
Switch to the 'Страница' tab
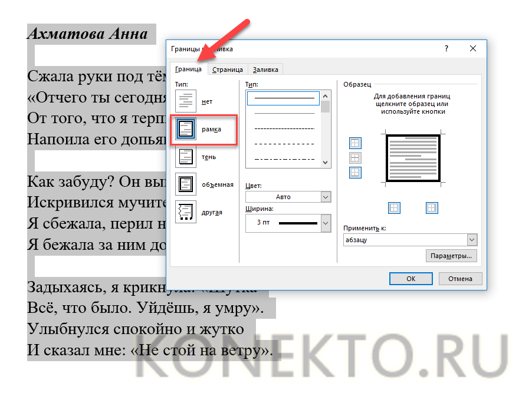(x=227, y=70)
